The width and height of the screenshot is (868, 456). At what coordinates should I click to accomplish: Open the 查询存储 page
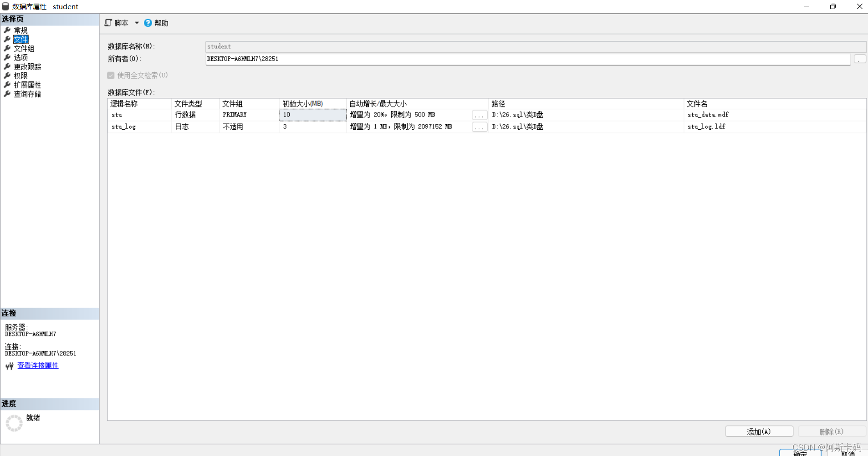(x=27, y=94)
